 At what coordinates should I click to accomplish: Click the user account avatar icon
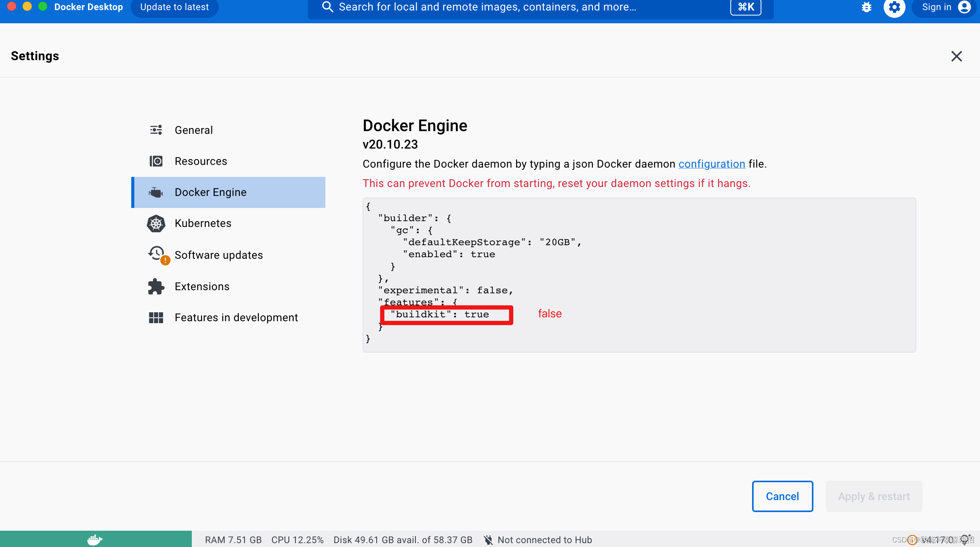(964, 7)
